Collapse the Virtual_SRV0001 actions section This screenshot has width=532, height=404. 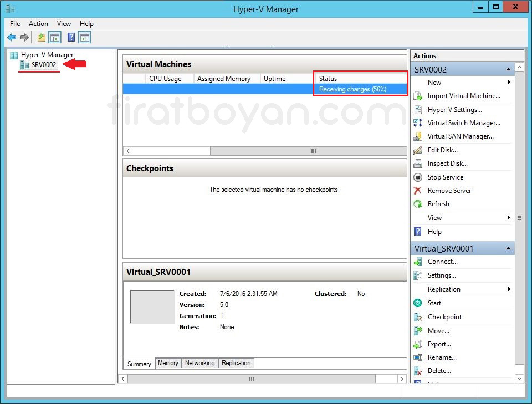508,248
